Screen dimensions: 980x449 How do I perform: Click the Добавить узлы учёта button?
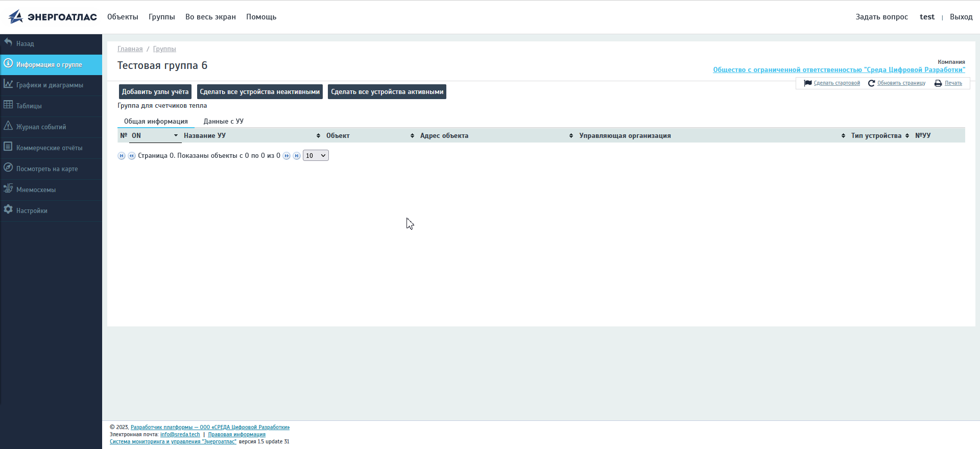155,92
